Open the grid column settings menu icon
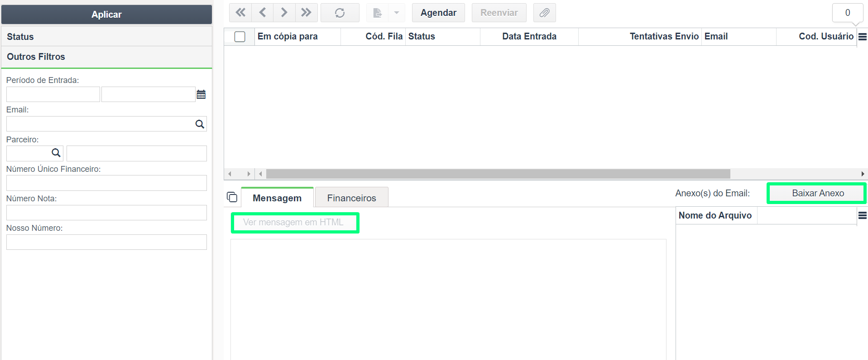Screen dimensions: 868x360 (863, 37)
